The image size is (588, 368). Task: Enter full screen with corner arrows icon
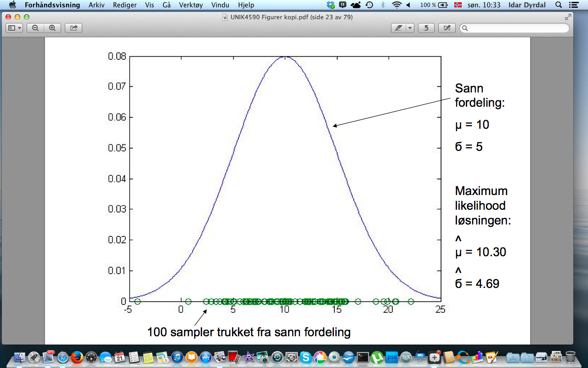click(x=568, y=17)
